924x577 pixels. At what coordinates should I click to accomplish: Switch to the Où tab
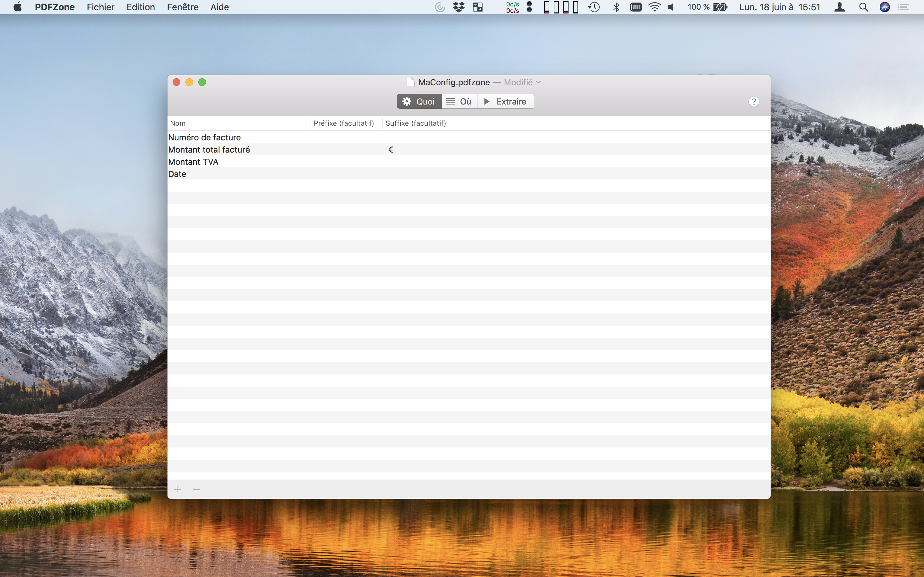[x=459, y=102]
